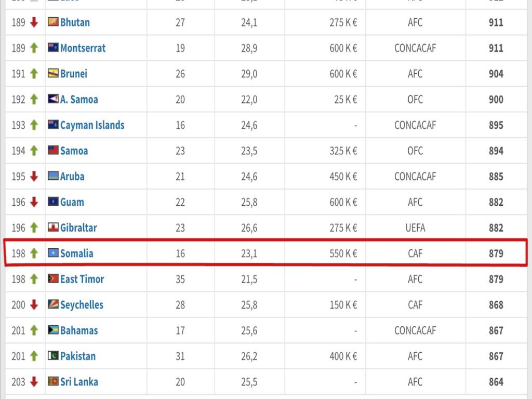Click the Brunei flag icon
The width and height of the screenshot is (532, 399).
[53, 73]
